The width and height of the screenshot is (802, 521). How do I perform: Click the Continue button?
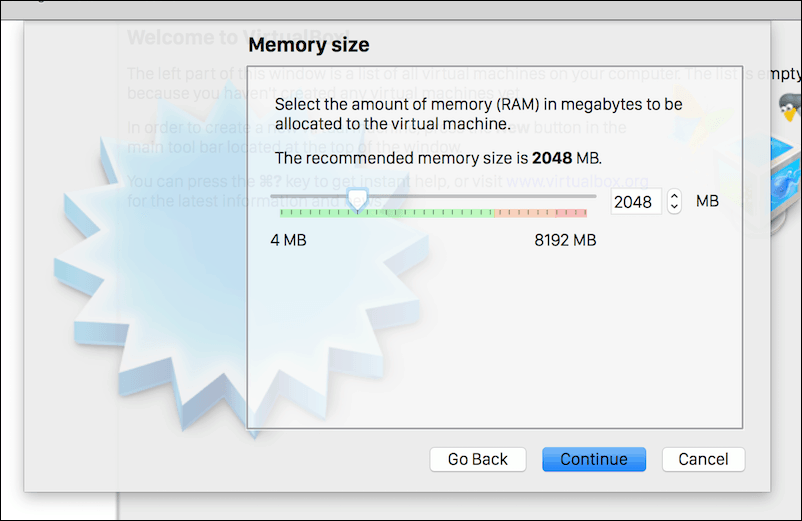coord(594,459)
